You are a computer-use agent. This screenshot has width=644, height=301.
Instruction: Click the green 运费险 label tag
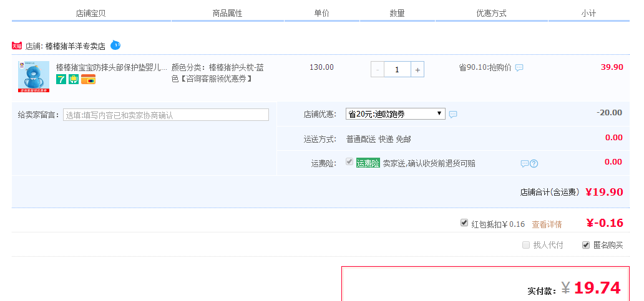(x=368, y=163)
